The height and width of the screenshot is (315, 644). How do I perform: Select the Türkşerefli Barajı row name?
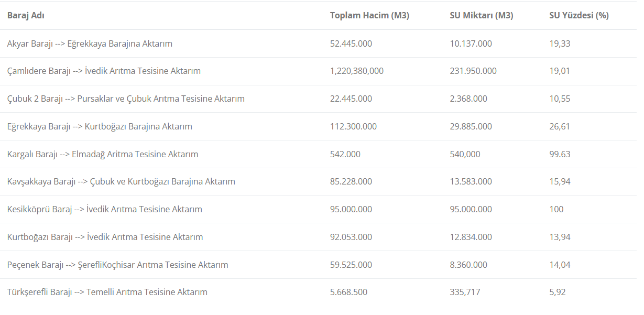pos(107,292)
